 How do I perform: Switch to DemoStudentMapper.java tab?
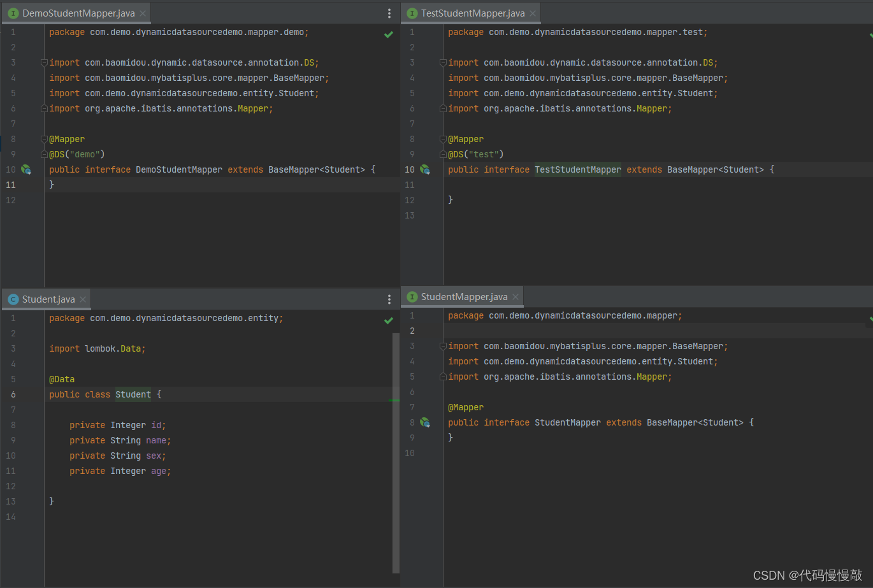(x=78, y=13)
